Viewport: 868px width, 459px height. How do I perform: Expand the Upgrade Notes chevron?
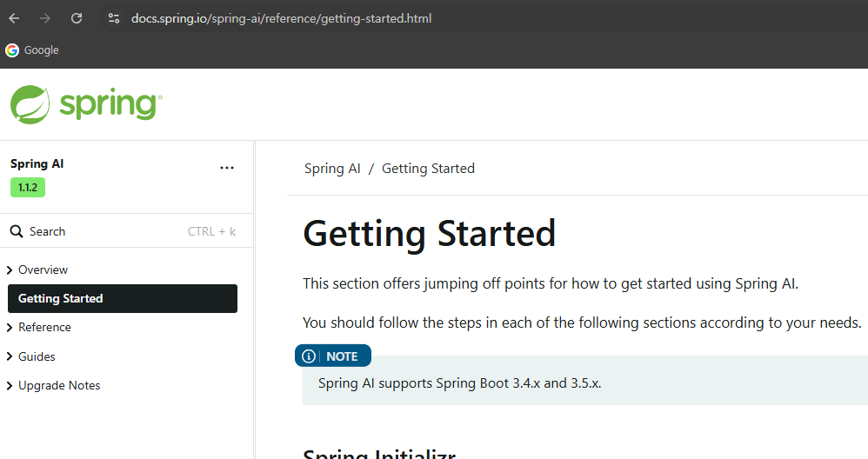point(10,385)
